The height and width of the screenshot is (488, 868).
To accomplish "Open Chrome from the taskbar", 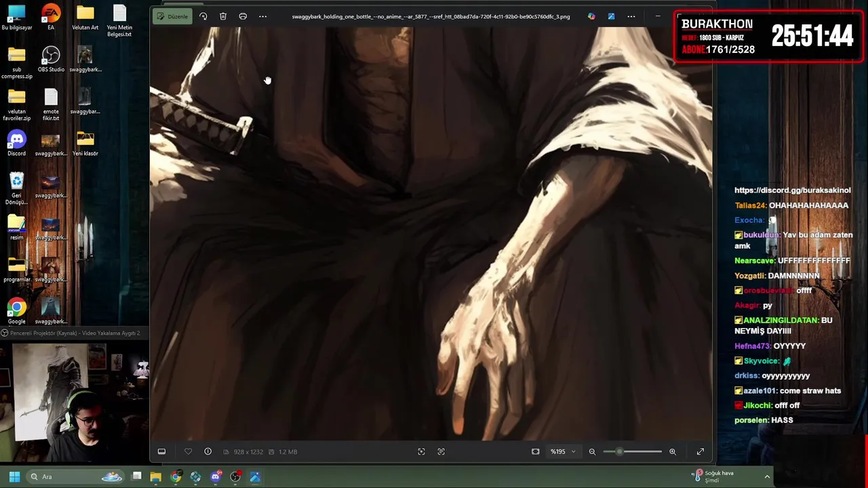I will pyautogui.click(x=176, y=476).
